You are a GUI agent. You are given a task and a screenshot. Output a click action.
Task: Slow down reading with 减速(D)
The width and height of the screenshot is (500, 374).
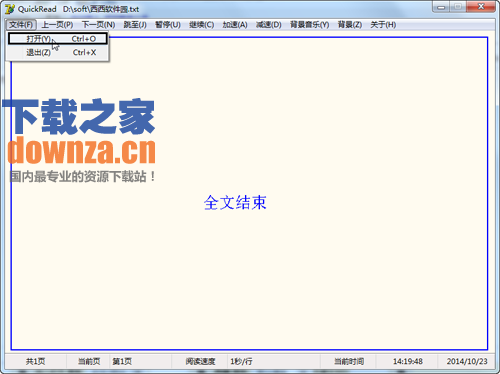point(269,25)
